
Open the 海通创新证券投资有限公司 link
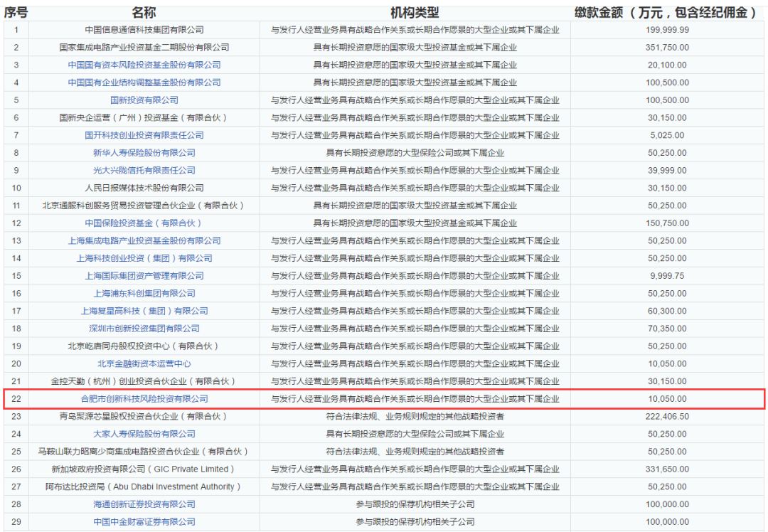(x=144, y=504)
